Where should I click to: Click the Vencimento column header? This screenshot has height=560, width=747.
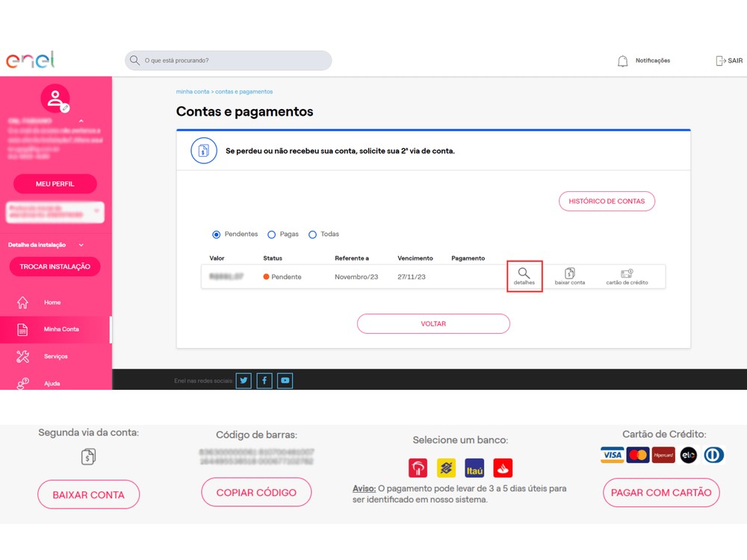click(x=415, y=258)
